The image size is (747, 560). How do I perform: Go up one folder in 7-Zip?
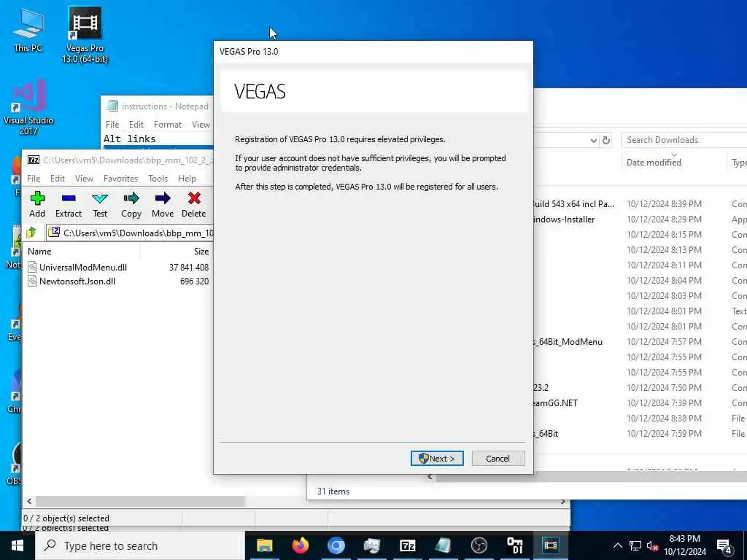click(32, 233)
